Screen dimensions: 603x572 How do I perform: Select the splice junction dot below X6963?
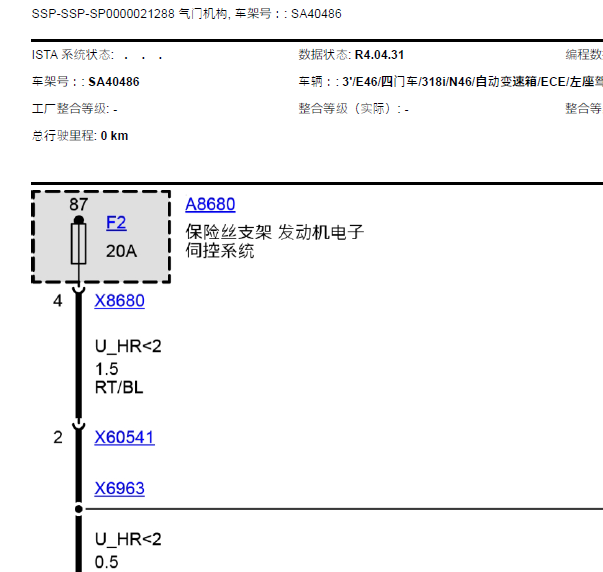click(x=78, y=509)
